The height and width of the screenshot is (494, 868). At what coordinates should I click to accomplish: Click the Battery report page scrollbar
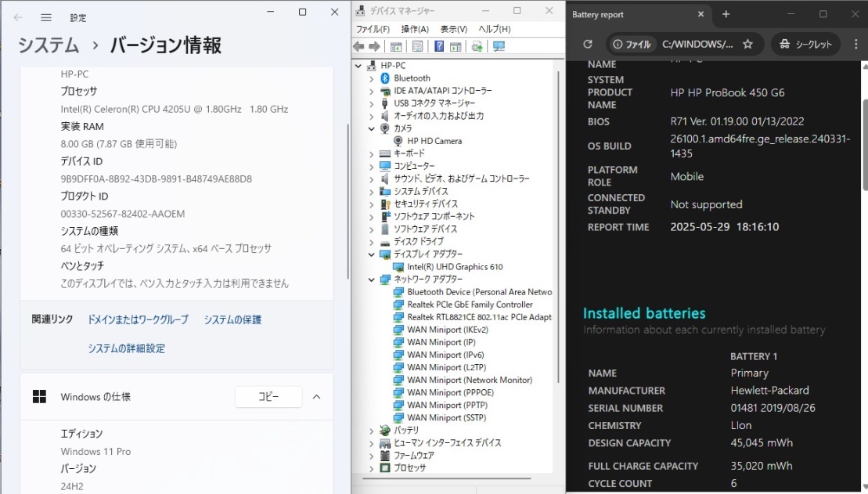tap(865, 145)
